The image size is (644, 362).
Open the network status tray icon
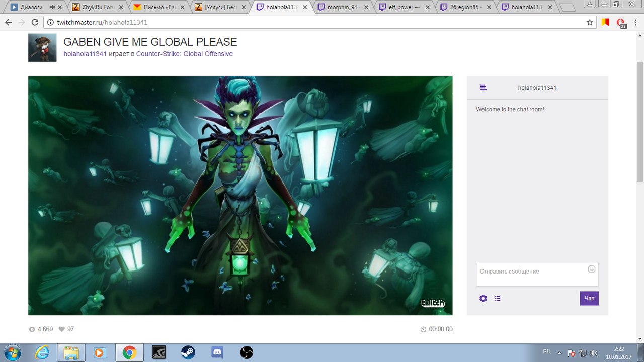tap(583, 353)
